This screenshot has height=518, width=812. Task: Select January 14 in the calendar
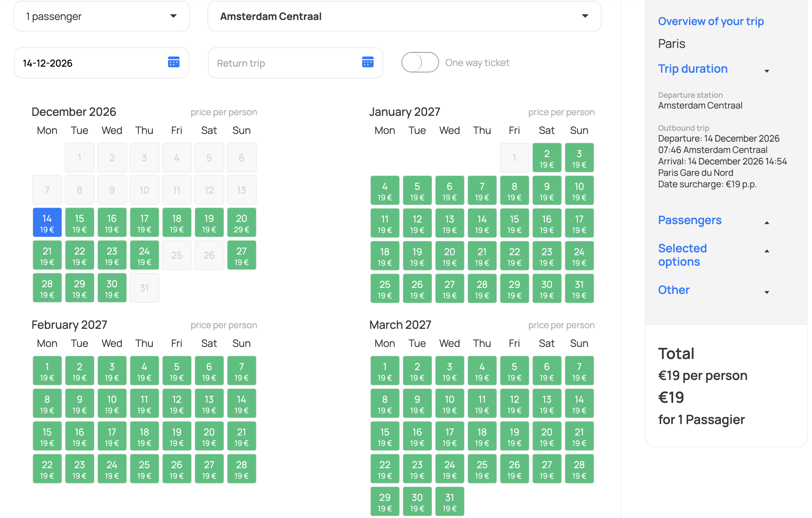[x=482, y=223]
